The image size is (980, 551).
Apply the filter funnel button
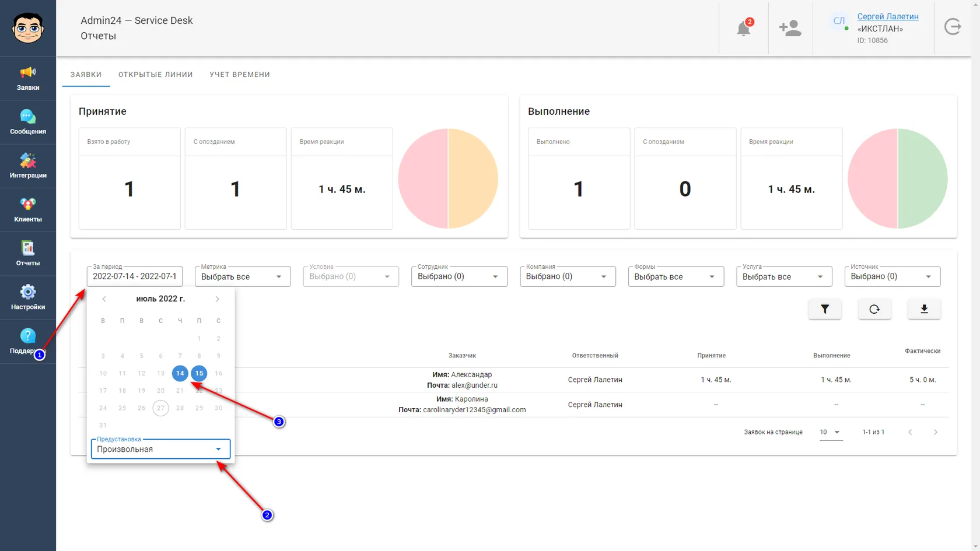click(x=825, y=309)
